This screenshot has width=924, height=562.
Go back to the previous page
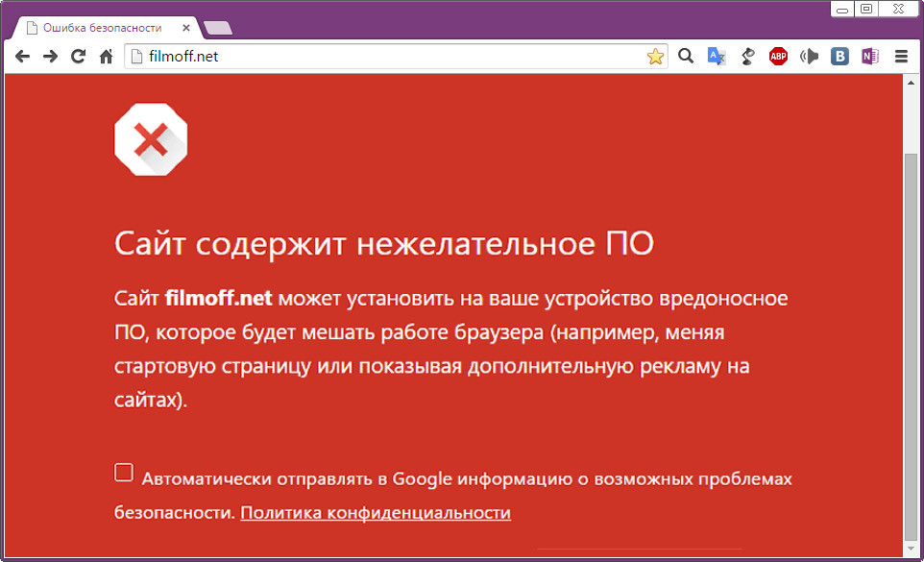22,57
